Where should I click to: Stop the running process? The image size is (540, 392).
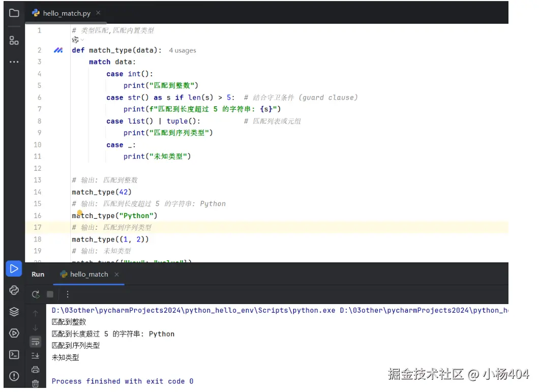[x=50, y=294]
